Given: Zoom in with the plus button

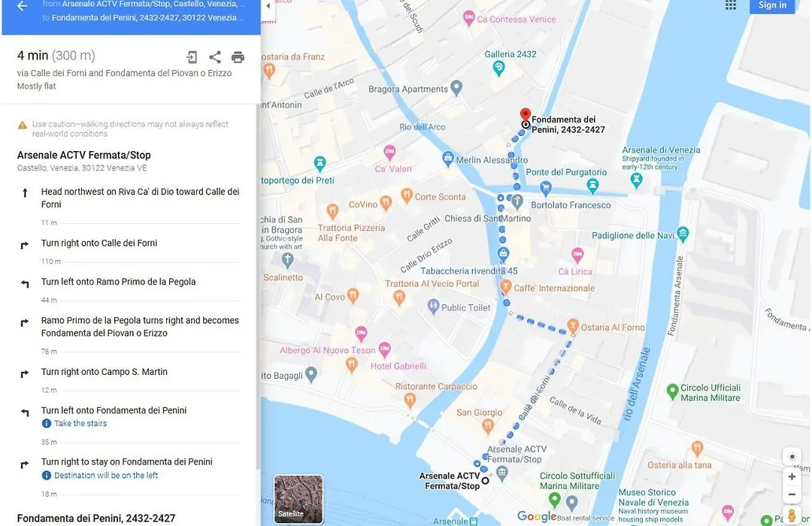Looking at the screenshot, I should [792, 477].
